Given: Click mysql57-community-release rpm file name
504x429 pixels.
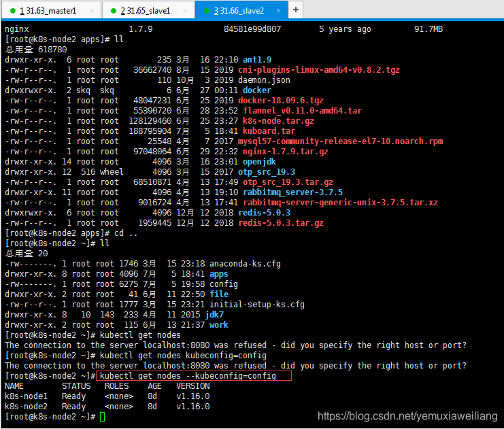Looking at the screenshot, I should tap(340, 141).
